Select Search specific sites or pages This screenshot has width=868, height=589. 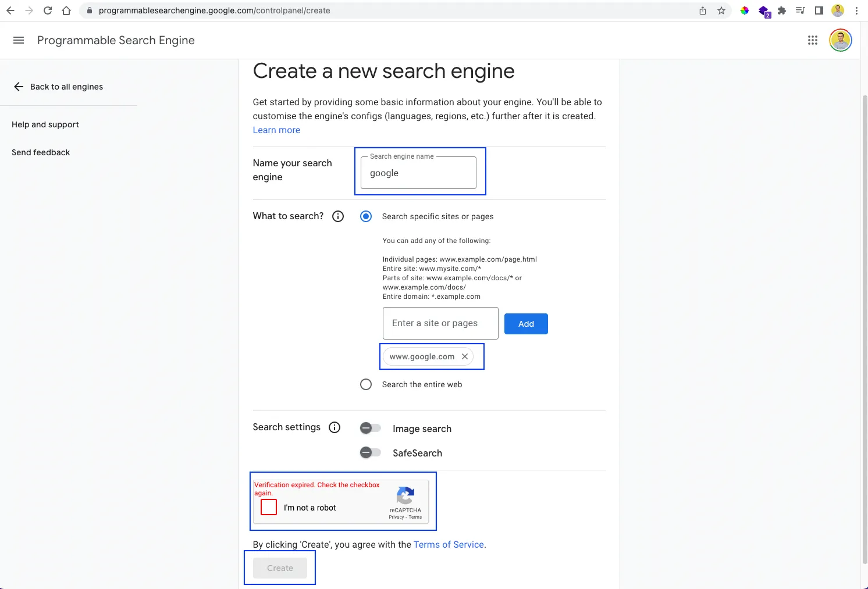point(366,216)
